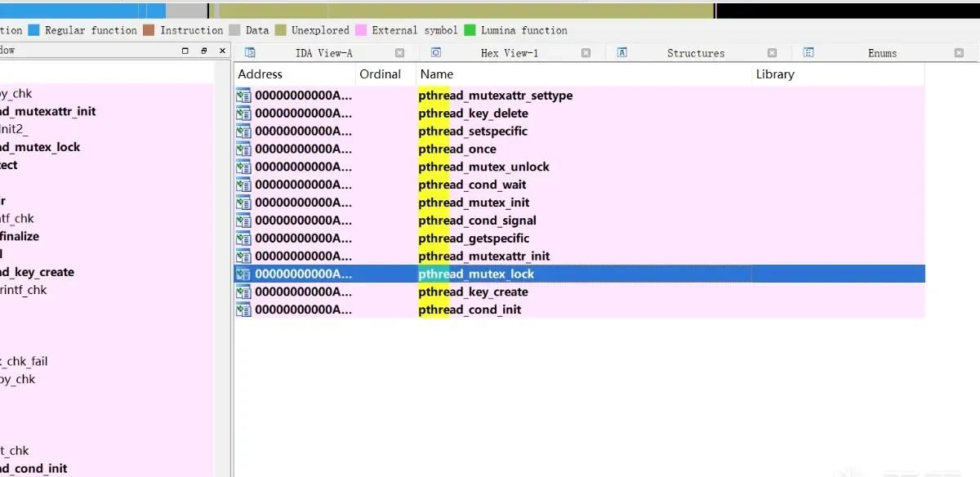Select the pthread_getspecific import row

[x=580, y=238]
